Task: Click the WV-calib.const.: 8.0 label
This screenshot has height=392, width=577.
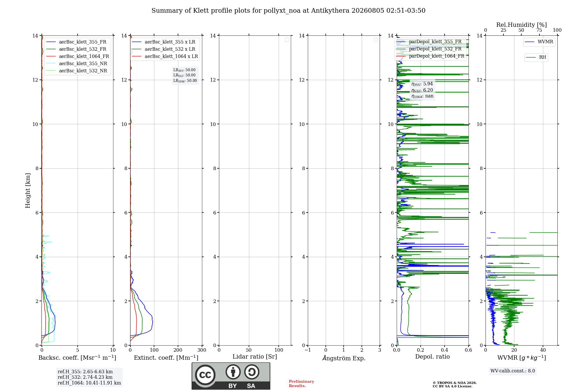Action: tap(513, 371)
